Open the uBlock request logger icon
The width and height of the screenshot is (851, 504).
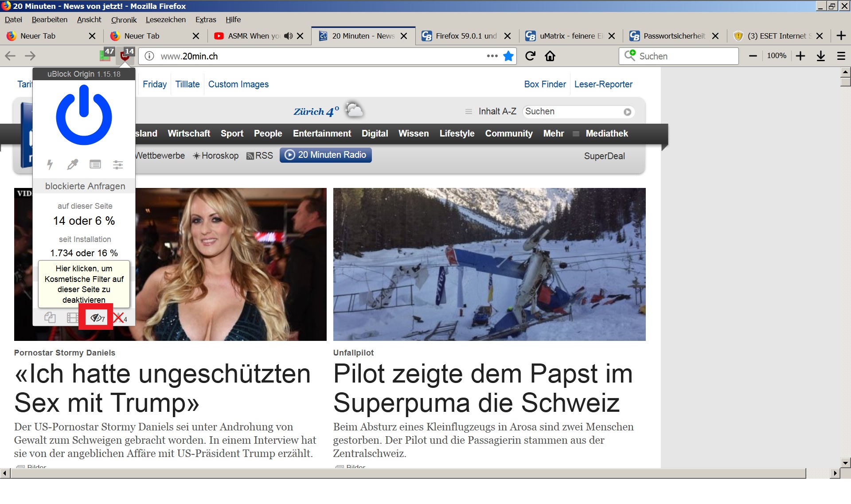tap(95, 164)
